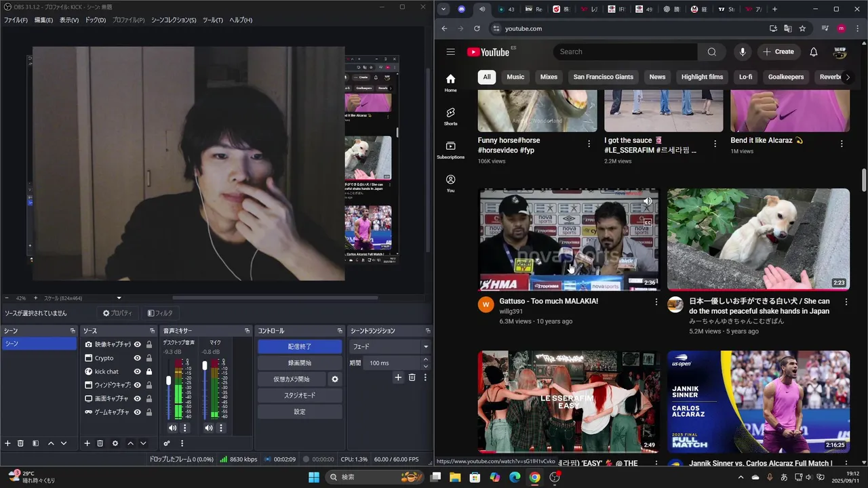Open Shorts in YouTube sidebar

[x=450, y=117]
